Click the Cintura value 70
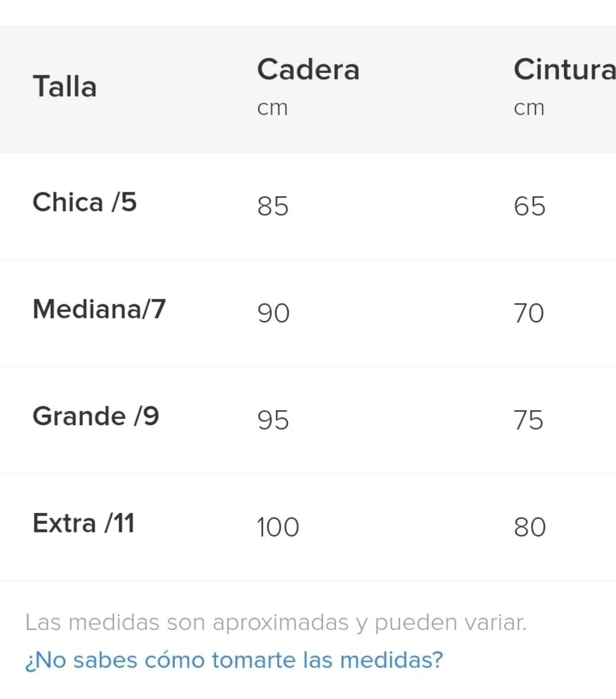This screenshot has width=616, height=699. point(529,313)
